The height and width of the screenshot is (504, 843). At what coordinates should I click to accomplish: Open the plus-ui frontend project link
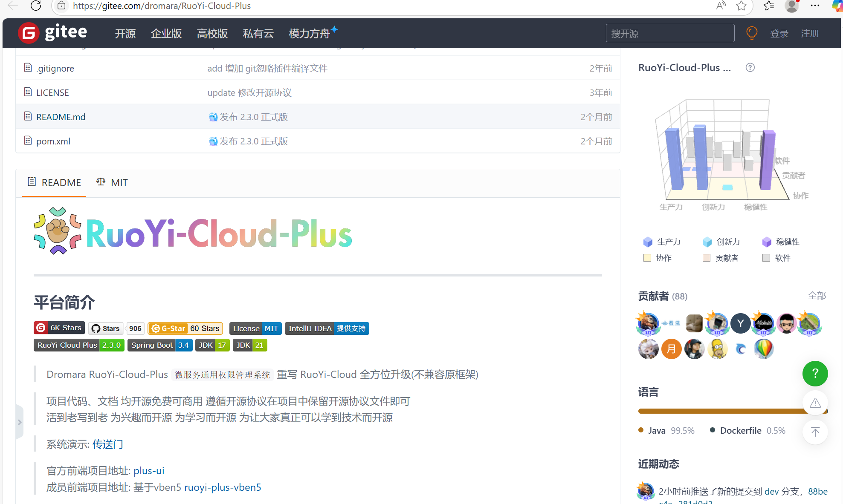[149, 471]
